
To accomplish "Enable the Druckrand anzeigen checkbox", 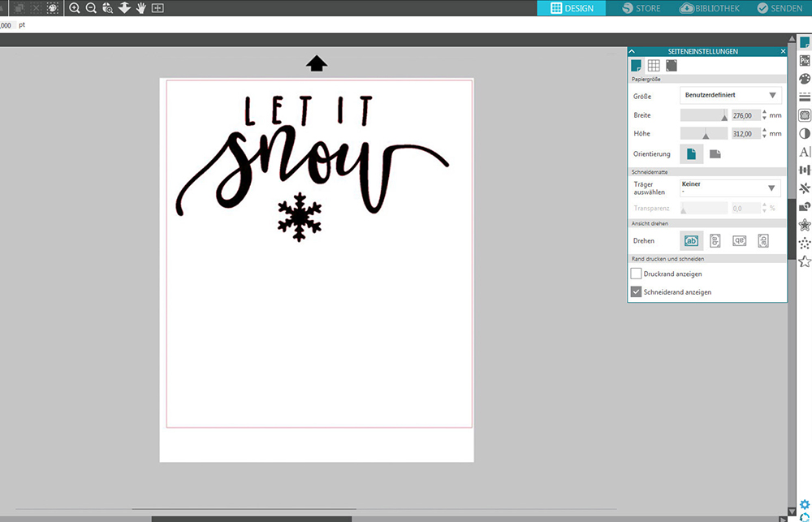I will (637, 274).
